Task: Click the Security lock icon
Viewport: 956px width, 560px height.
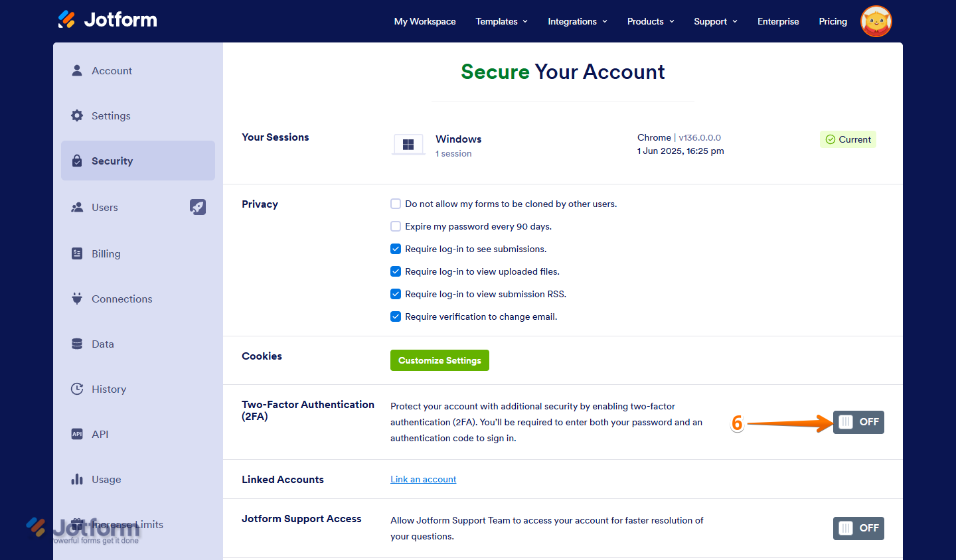Action: pos(77,161)
